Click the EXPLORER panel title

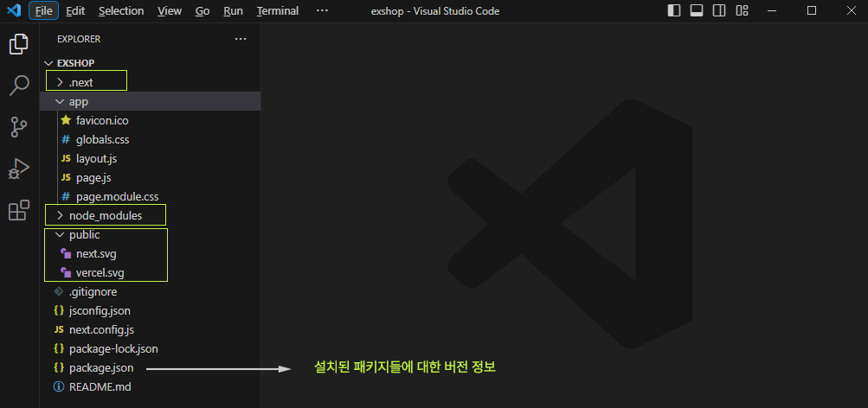click(79, 39)
